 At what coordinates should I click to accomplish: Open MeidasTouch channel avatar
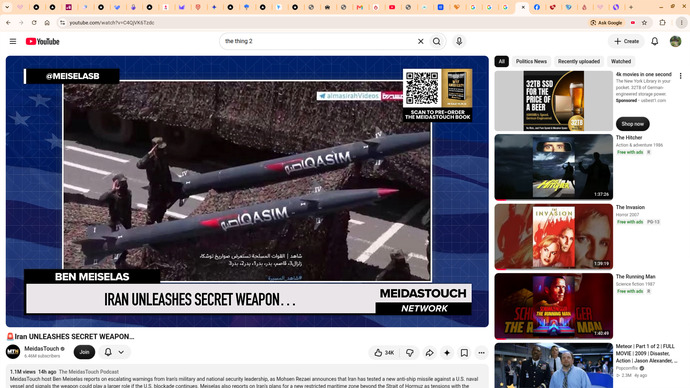13,352
